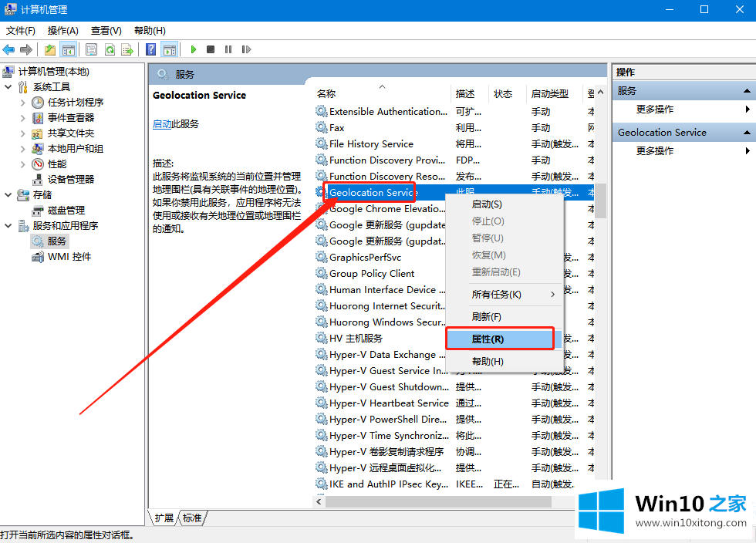Image resolution: width=756 pixels, height=543 pixels.
Task: Collapse the 系统工具 tree node
Action: (8, 87)
